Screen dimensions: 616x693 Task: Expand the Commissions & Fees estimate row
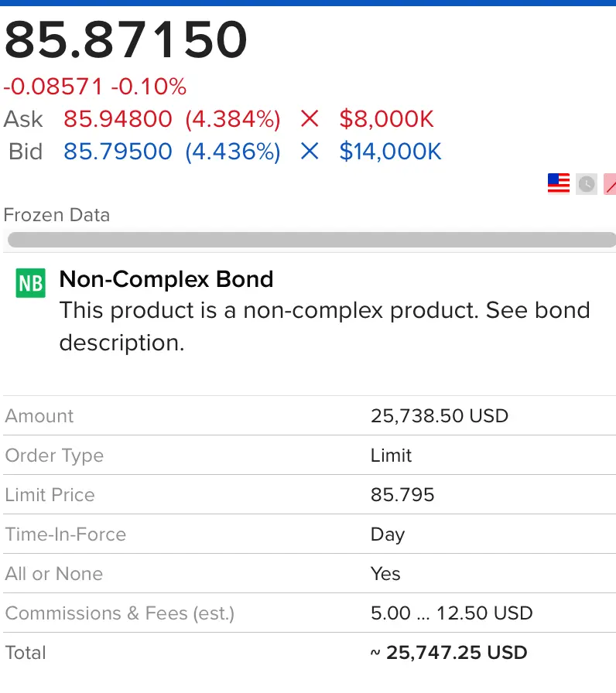452,613
